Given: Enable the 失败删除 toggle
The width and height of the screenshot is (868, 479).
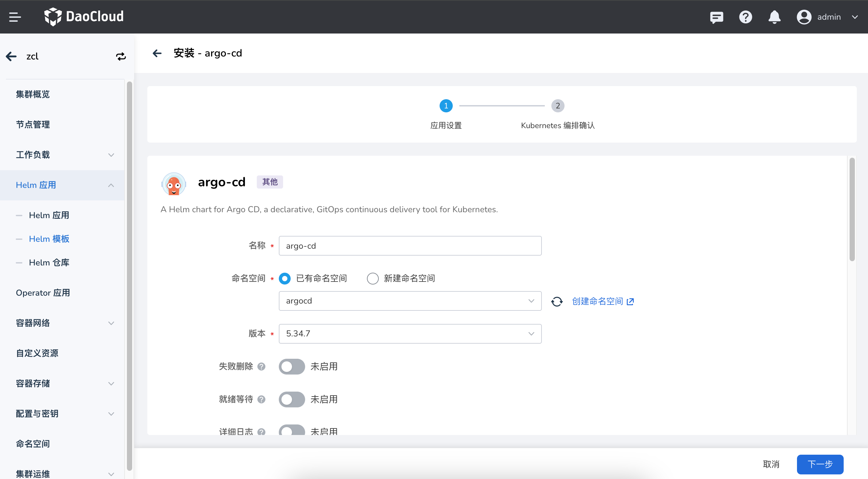Looking at the screenshot, I should 292,367.
